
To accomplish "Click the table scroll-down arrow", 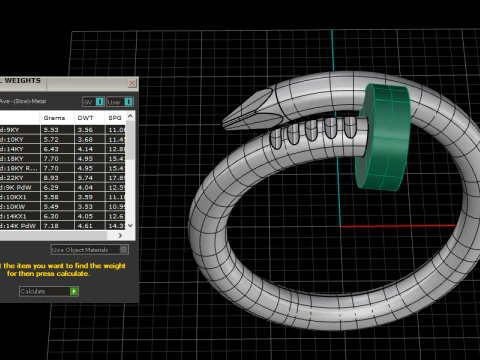I will pyautogui.click(x=130, y=225).
